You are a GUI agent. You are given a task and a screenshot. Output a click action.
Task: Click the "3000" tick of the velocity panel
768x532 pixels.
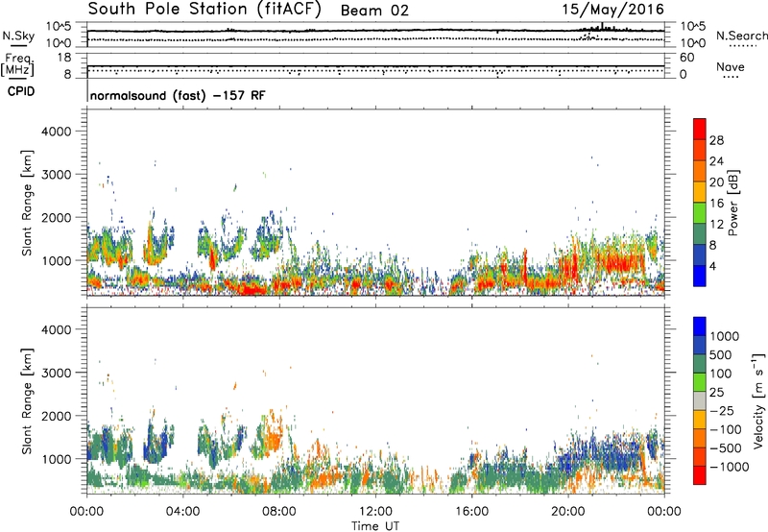[57, 373]
